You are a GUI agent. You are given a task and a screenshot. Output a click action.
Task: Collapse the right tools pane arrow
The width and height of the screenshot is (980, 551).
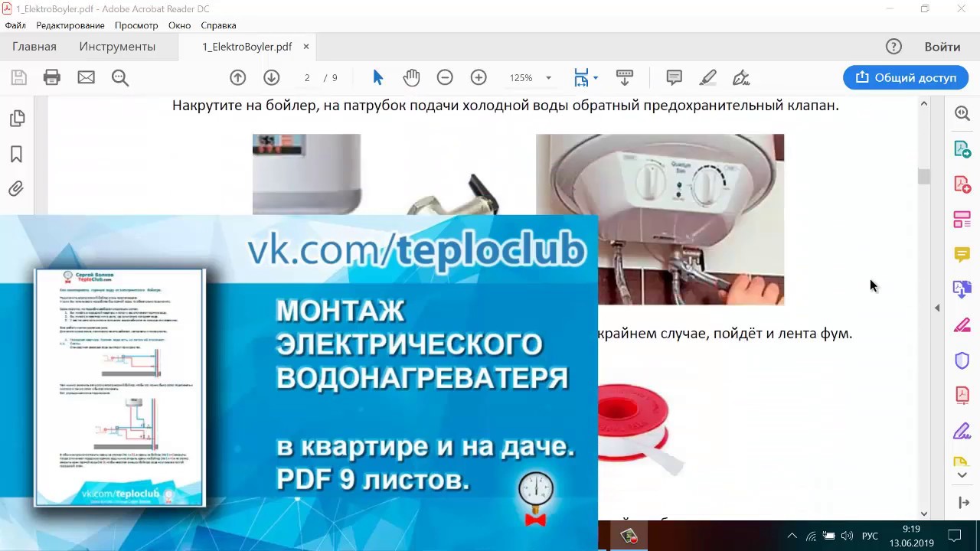coord(937,308)
